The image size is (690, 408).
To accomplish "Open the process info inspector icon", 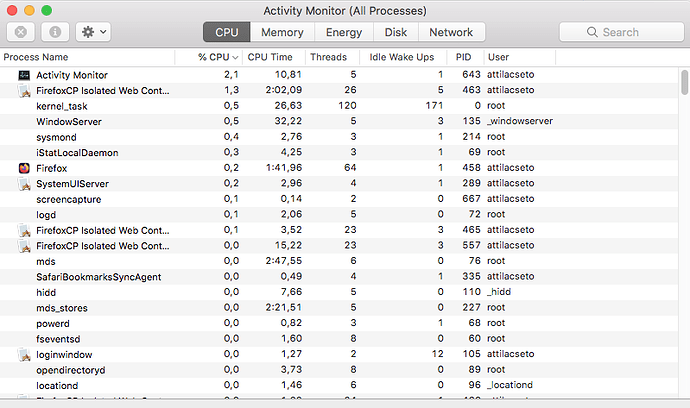I will [x=55, y=32].
